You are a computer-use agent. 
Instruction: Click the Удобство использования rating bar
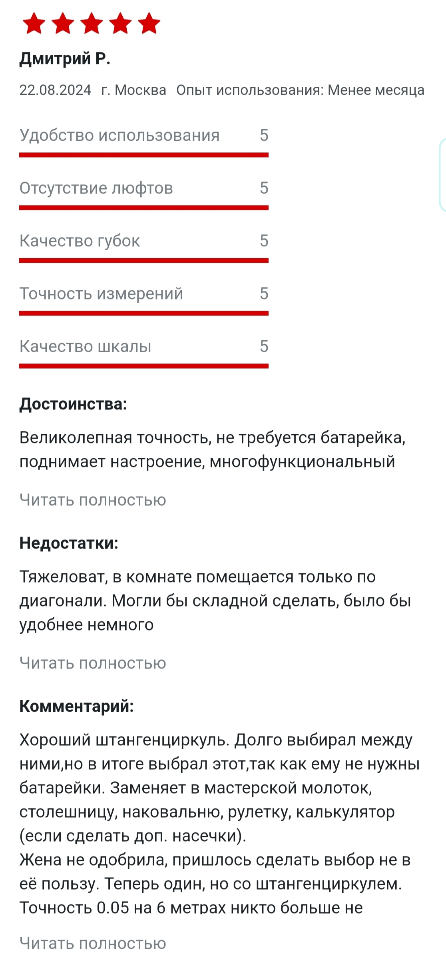pos(144,155)
